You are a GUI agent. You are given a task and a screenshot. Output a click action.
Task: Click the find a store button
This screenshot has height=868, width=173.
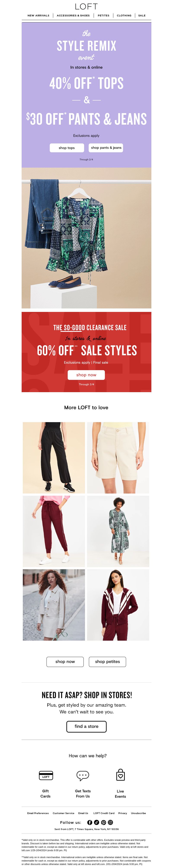(x=86, y=726)
